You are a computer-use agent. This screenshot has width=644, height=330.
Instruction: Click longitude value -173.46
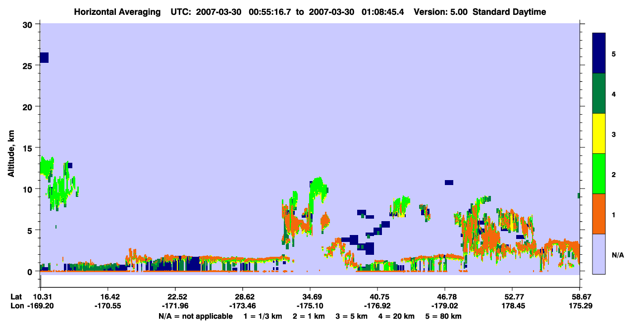(x=243, y=306)
